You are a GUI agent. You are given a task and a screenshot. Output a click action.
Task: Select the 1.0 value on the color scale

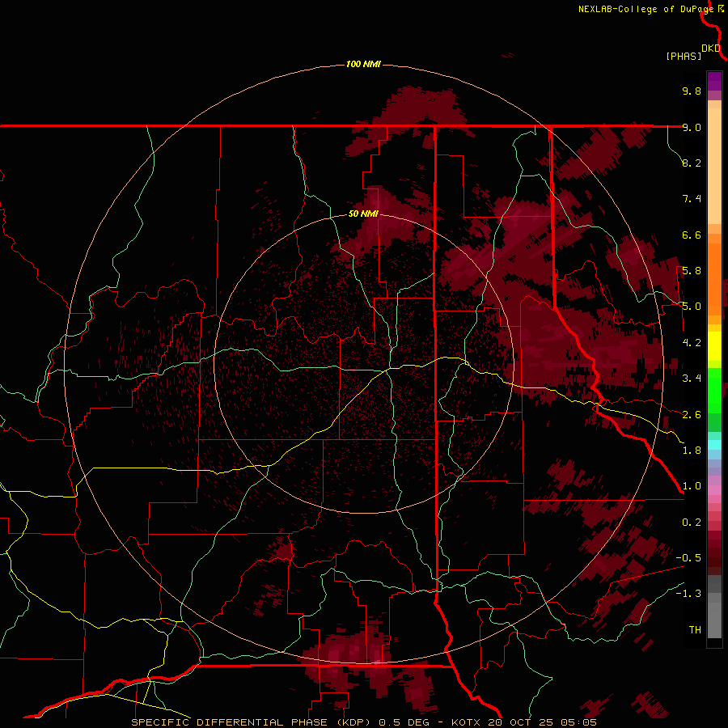point(692,486)
